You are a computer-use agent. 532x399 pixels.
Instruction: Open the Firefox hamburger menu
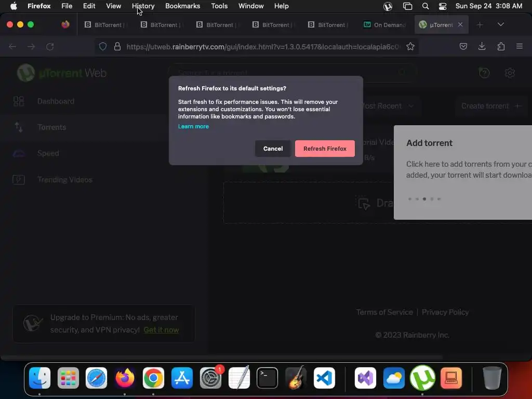click(519, 46)
